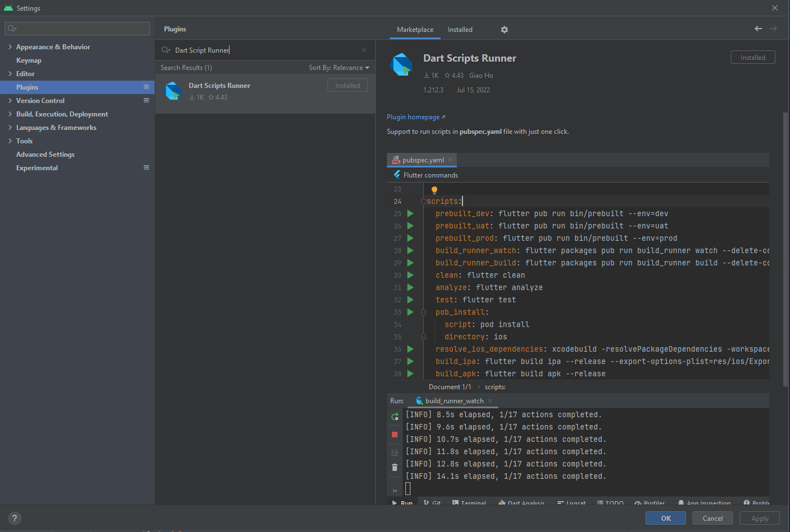Viewport: 790px width, 532px height.
Task: Close the Settings window
Action: (x=775, y=8)
